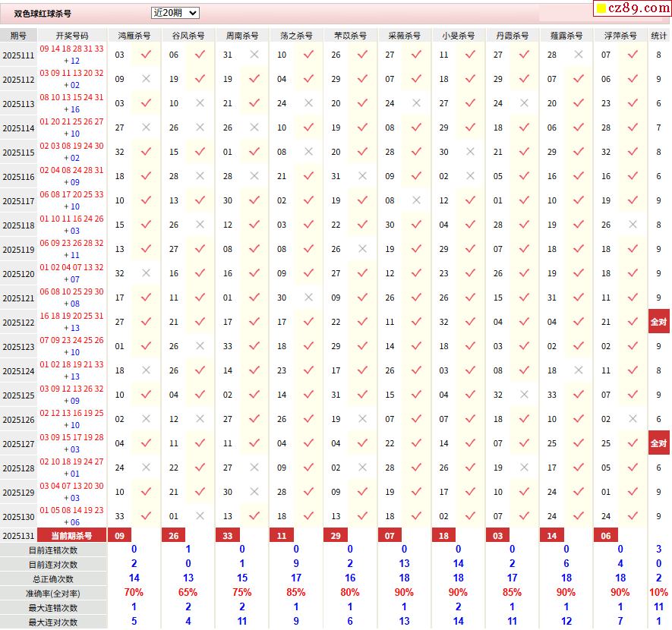Image resolution: width=672 pixels, height=630 pixels.
Task: Click the 开奖号码 column header
Action: tap(72, 36)
